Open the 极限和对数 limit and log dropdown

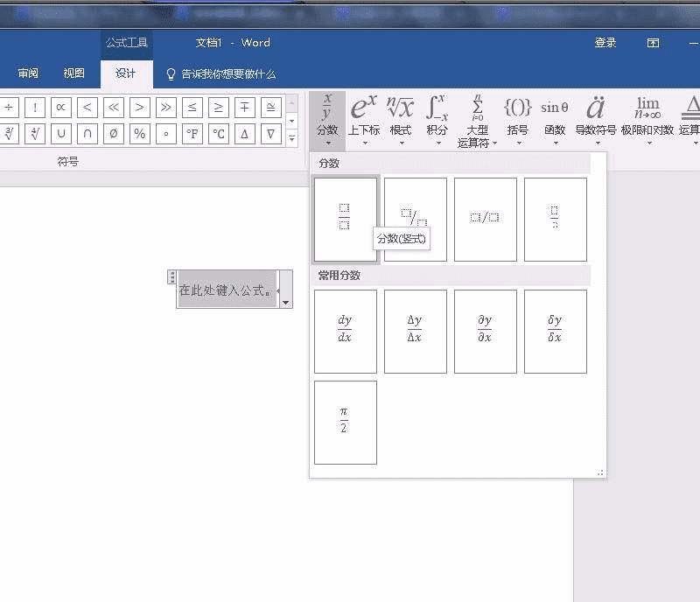click(647, 120)
